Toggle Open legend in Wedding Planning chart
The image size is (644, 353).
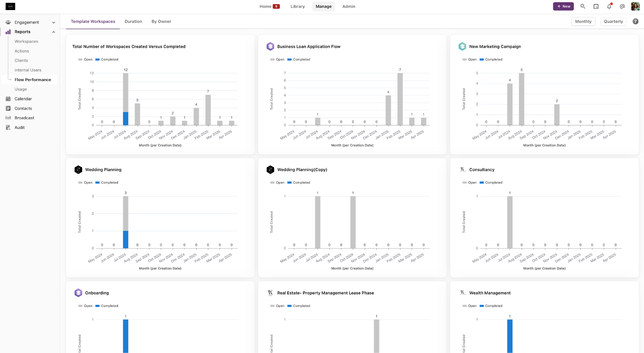(85, 183)
